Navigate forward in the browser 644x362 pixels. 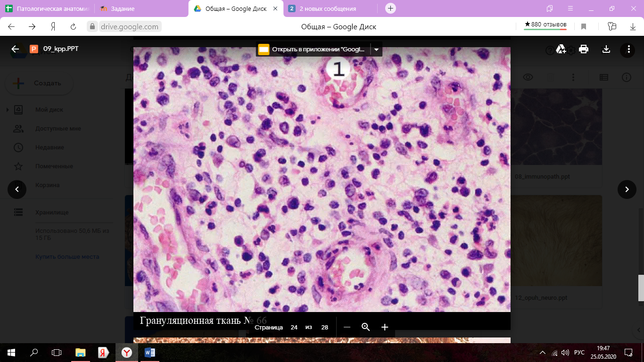32,27
